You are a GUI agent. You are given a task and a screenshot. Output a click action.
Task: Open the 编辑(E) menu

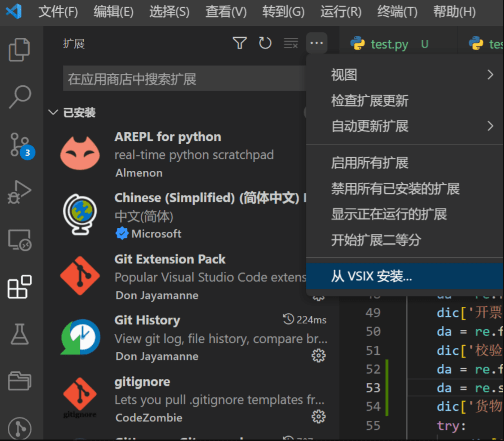[x=114, y=12]
